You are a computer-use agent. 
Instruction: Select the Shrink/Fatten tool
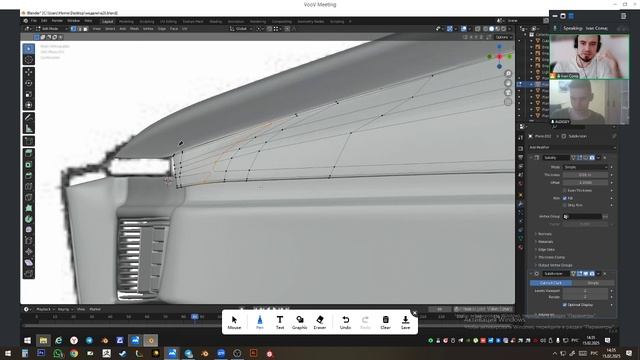[x=29, y=252]
